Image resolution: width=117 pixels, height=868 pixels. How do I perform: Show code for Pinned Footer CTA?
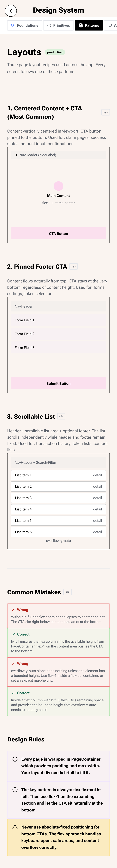(74, 267)
